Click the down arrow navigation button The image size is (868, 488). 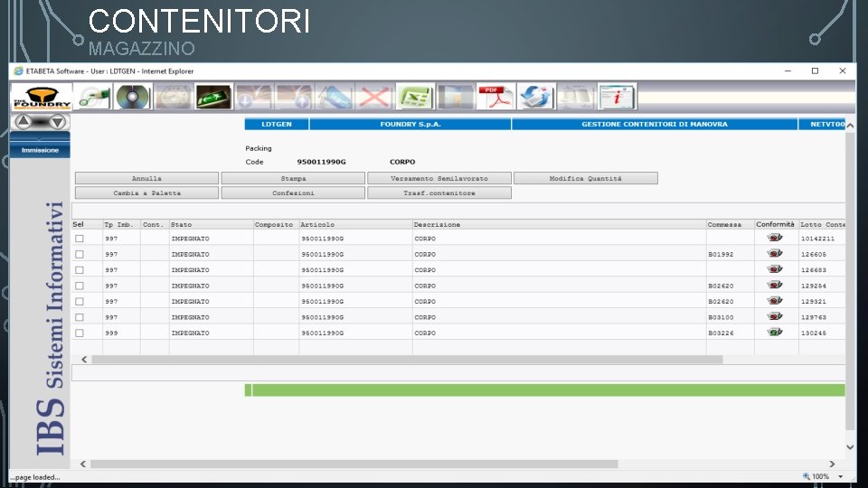tap(58, 121)
